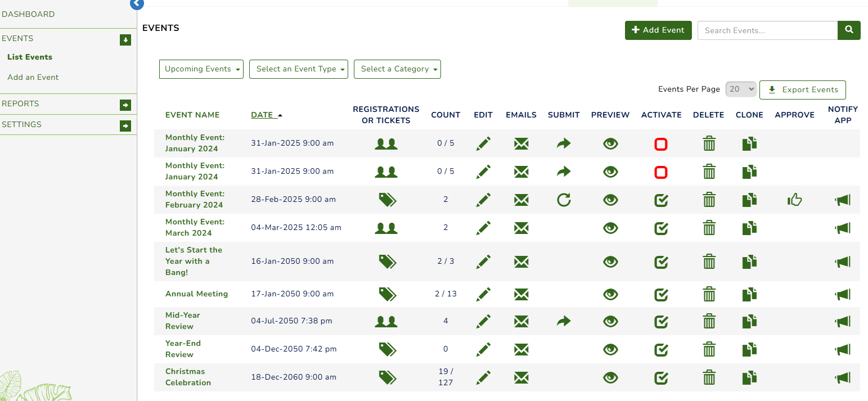This screenshot has height=401, width=868.
Task: Delete the Monthly Event: March 2024
Action: [x=708, y=228]
